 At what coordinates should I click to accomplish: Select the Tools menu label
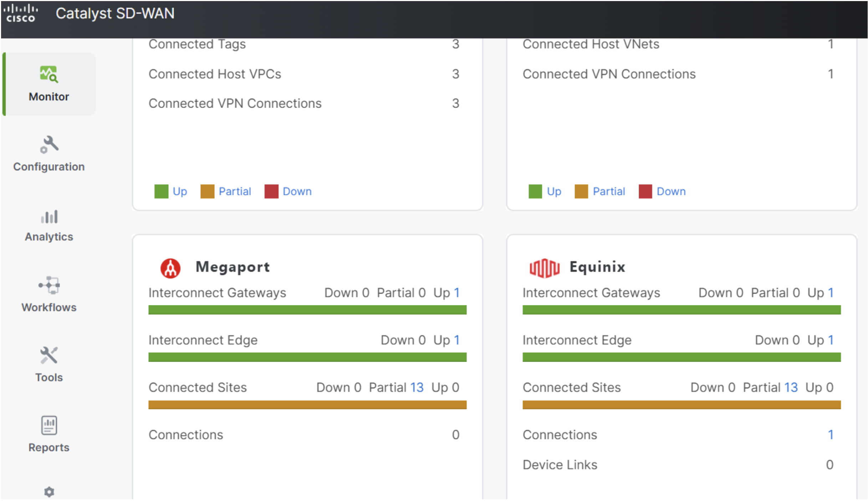click(49, 377)
